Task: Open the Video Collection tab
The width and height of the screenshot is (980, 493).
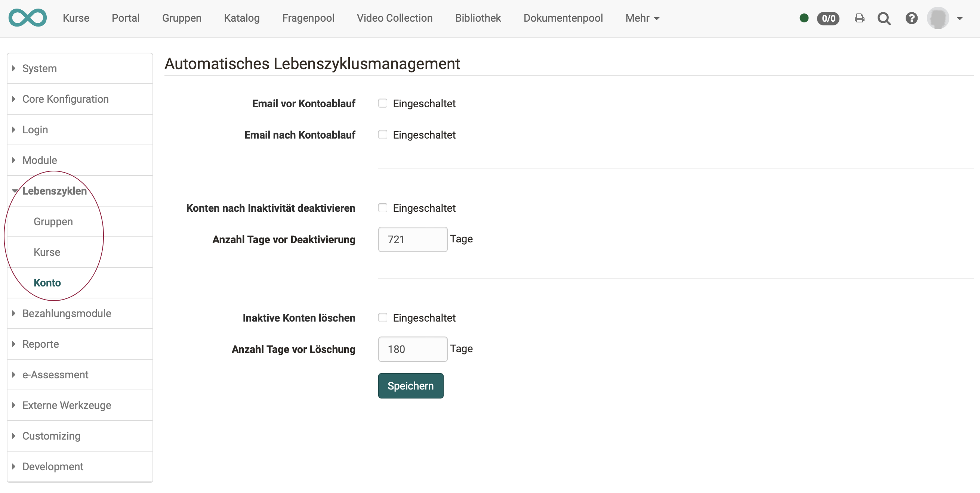Action: [395, 18]
